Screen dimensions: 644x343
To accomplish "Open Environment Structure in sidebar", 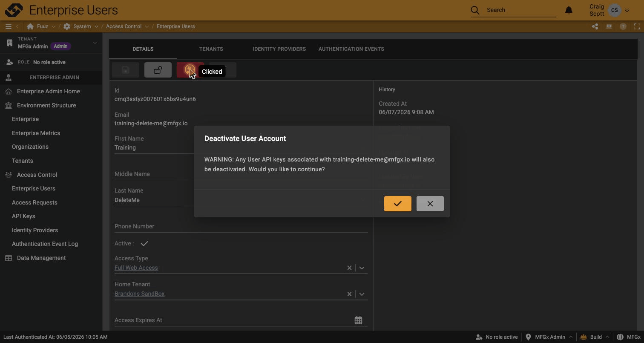I will coord(46,105).
